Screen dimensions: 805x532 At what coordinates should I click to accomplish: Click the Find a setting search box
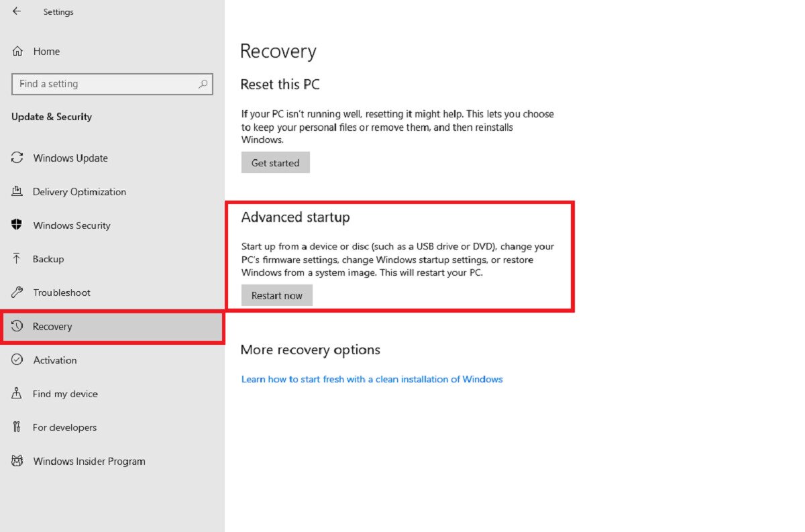104,84
